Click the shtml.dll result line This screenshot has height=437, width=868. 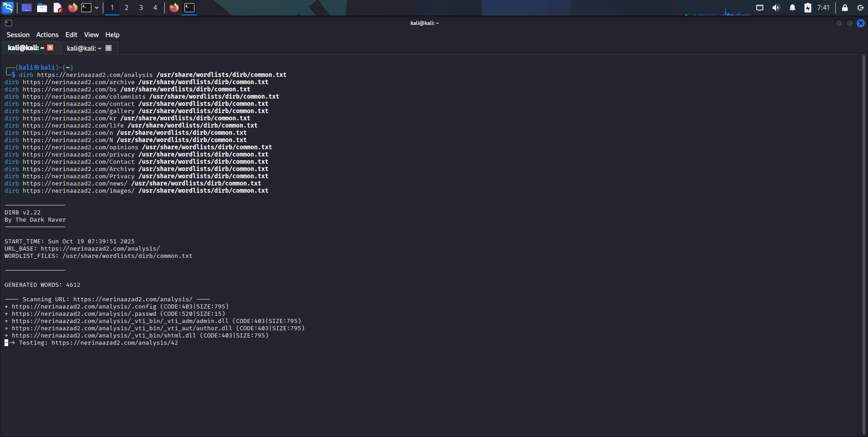pyautogui.click(x=137, y=336)
